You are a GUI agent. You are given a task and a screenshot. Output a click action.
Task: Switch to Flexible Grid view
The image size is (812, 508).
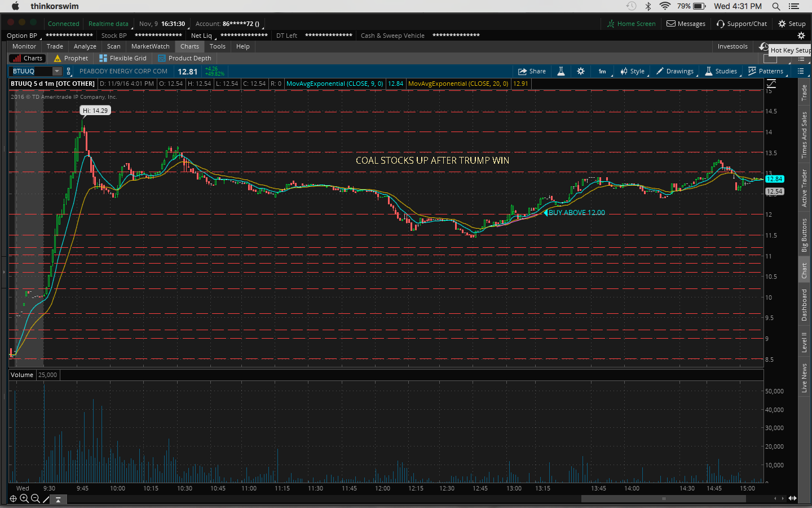[123, 58]
